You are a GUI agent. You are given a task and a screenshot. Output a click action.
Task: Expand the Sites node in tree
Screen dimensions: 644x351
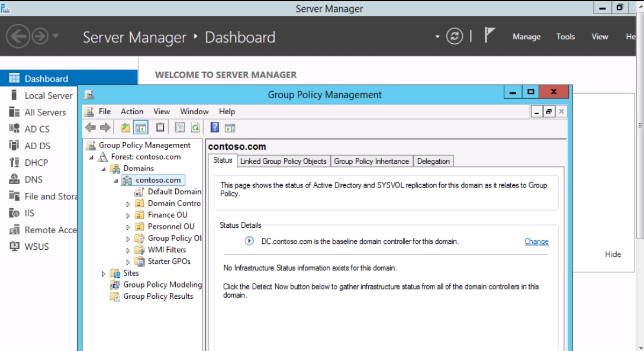[x=104, y=273]
